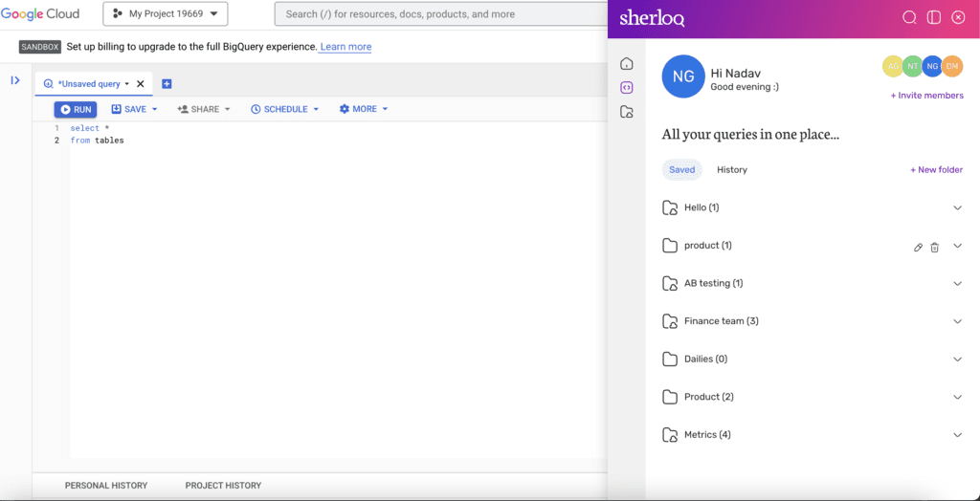The height and width of the screenshot is (501, 980).
Task: Open My Project 19669 project picker
Action: [165, 13]
